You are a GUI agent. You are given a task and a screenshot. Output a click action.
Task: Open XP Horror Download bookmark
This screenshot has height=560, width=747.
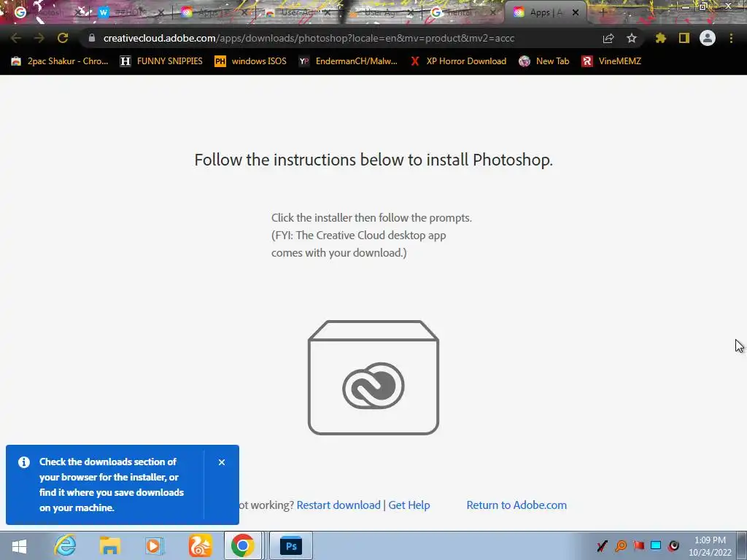[458, 61]
